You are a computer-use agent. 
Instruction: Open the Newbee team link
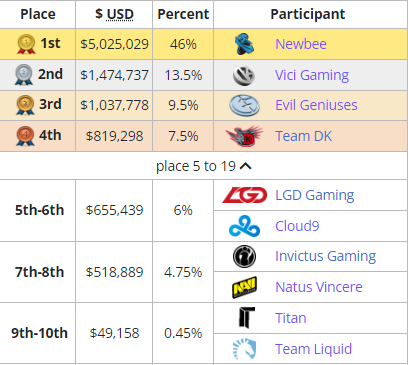tap(301, 44)
